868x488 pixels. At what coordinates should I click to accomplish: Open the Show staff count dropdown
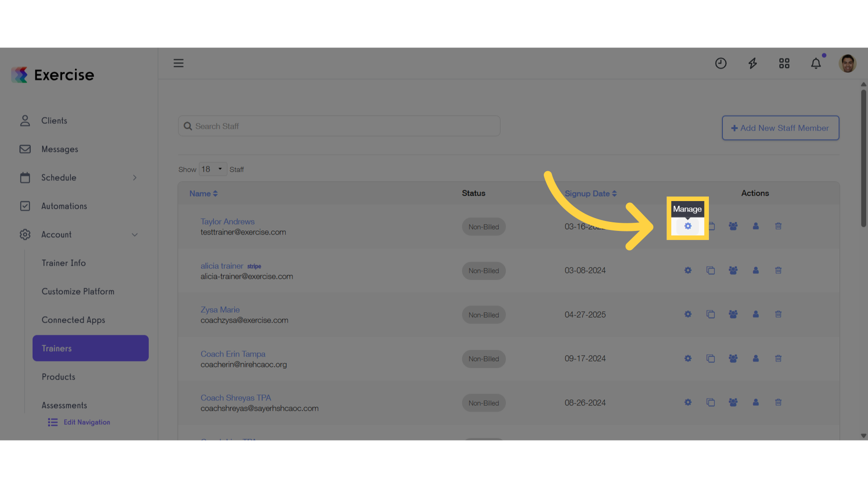click(x=212, y=169)
